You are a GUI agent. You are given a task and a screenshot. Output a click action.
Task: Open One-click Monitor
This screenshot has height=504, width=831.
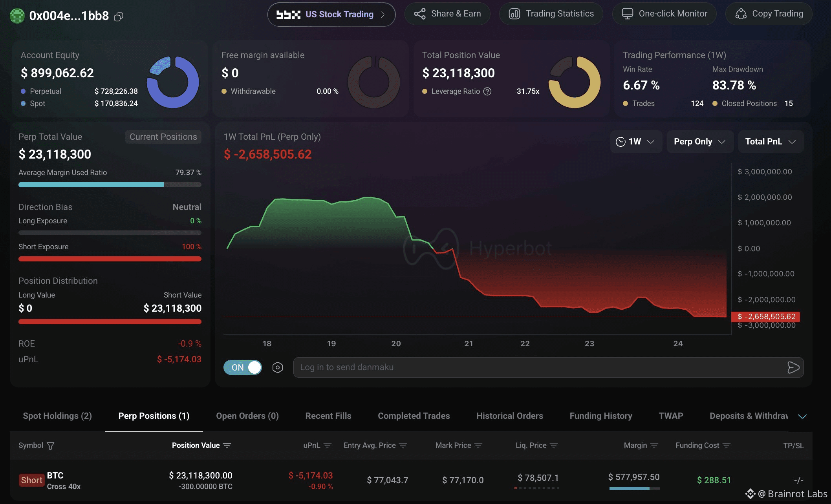pyautogui.click(x=664, y=14)
